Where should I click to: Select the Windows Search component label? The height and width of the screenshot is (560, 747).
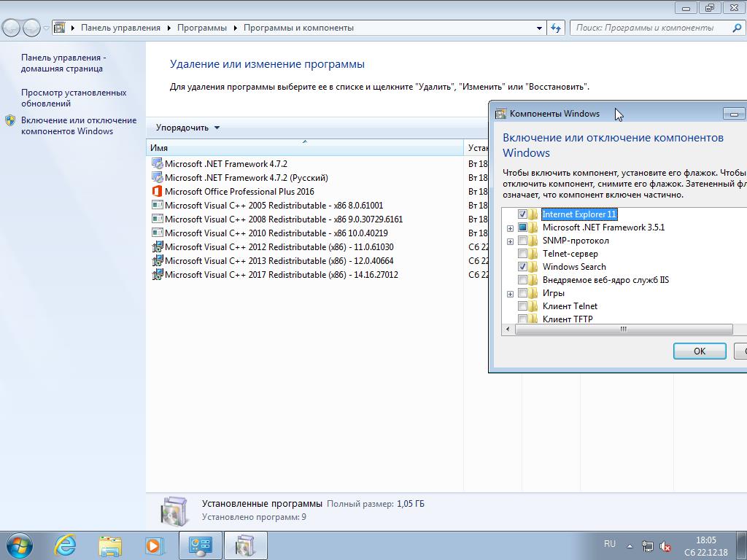(x=574, y=267)
